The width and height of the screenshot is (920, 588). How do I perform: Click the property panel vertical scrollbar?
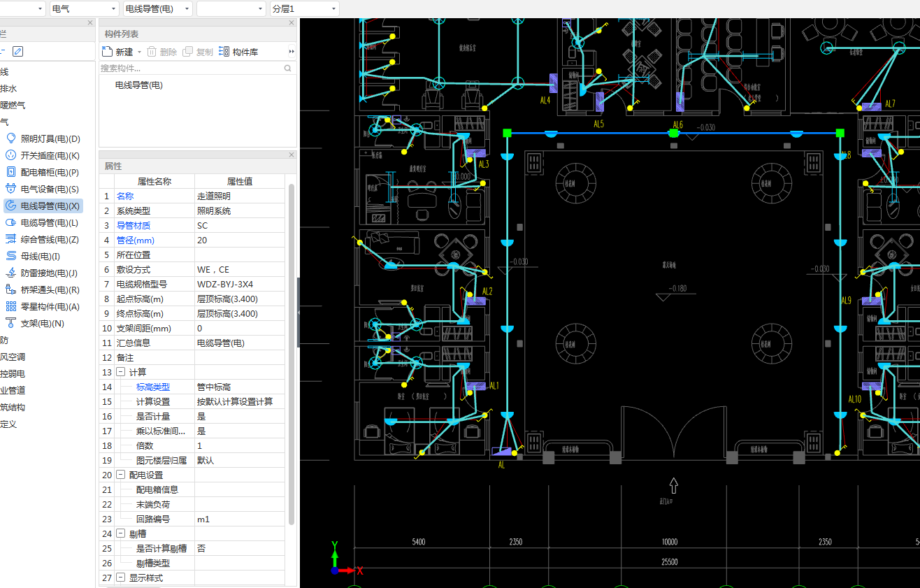[292, 353]
